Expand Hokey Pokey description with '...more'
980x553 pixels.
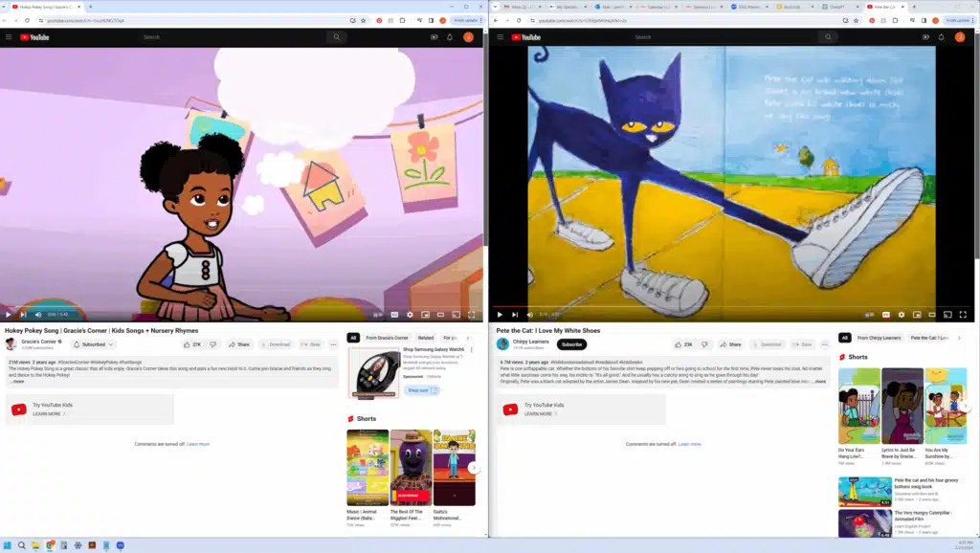[x=19, y=381]
